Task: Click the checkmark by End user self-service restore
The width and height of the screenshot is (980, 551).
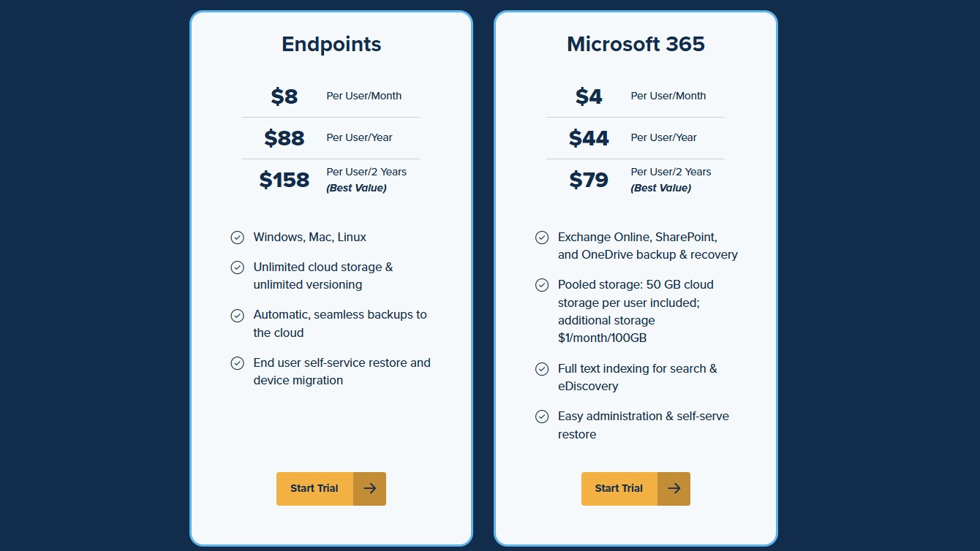Action: pyautogui.click(x=237, y=362)
